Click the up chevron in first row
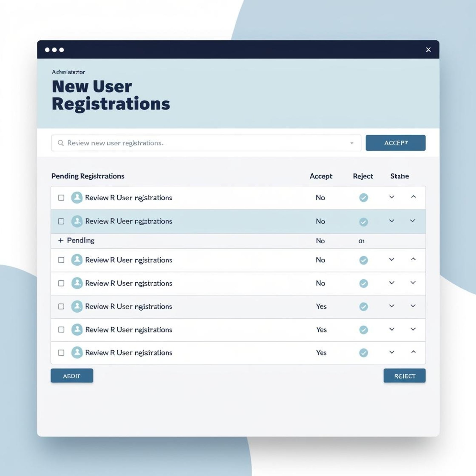The height and width of the screenshot is (476, 476). [x=413, y=197]
